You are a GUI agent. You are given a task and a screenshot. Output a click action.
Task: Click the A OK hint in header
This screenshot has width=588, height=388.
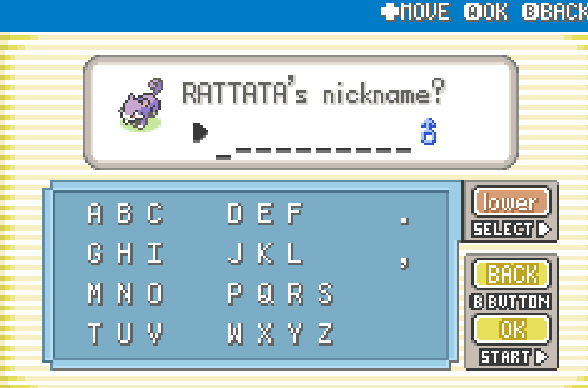486,12
